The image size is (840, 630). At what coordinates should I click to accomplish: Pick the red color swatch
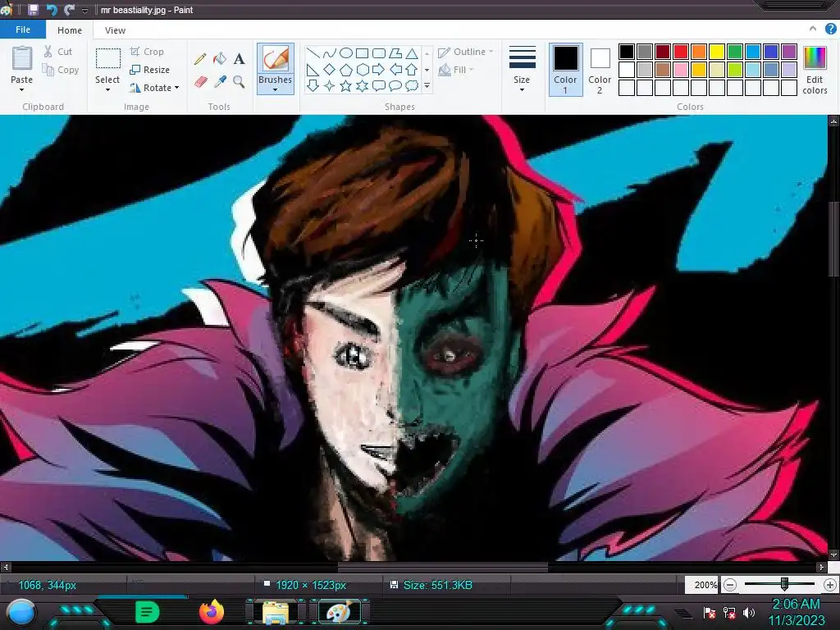(681, 52)
